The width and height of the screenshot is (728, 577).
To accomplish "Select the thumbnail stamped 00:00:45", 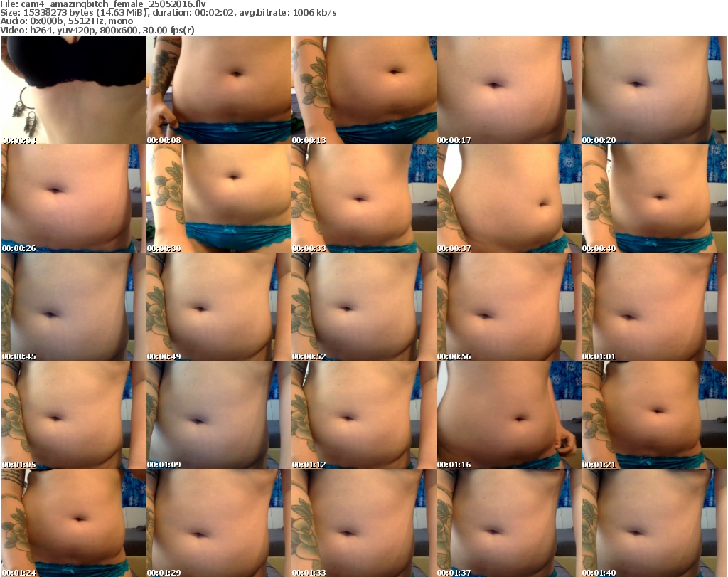I will point(74,307).
